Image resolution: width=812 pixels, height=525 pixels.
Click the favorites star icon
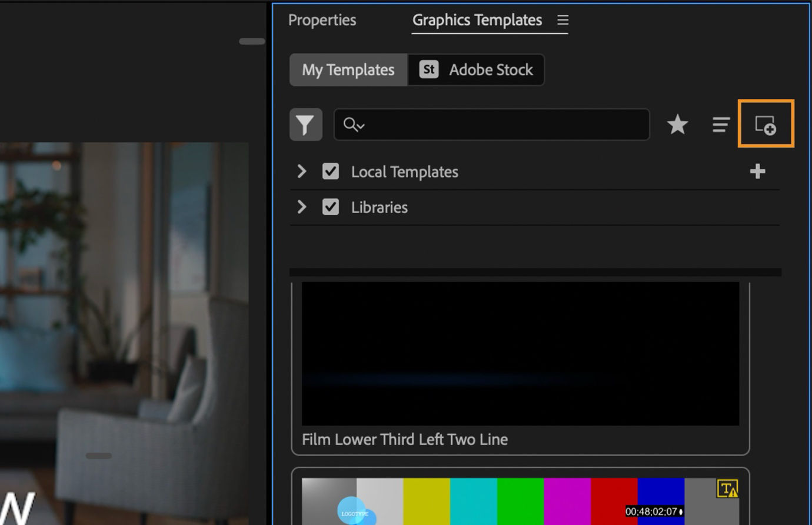tap(677, 124)
